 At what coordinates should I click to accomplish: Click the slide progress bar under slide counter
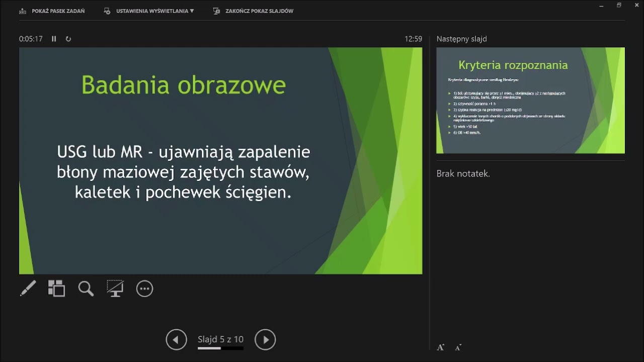(x=220, y=348)
